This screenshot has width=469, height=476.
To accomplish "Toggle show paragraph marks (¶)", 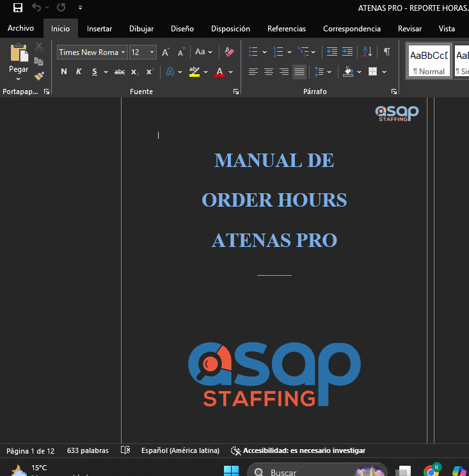I will (x=386, y=52).
